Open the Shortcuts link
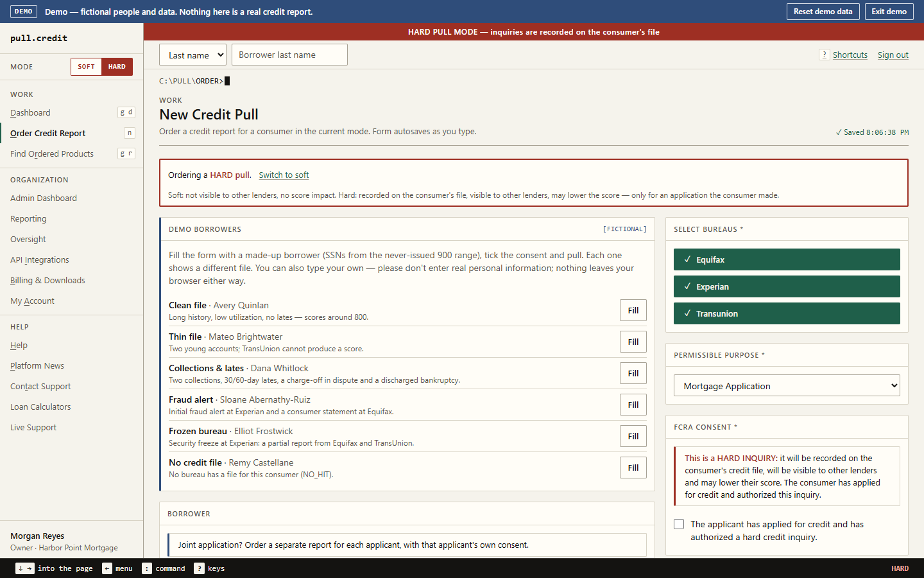Screen dimensions: 924x578 pos(850,55)
